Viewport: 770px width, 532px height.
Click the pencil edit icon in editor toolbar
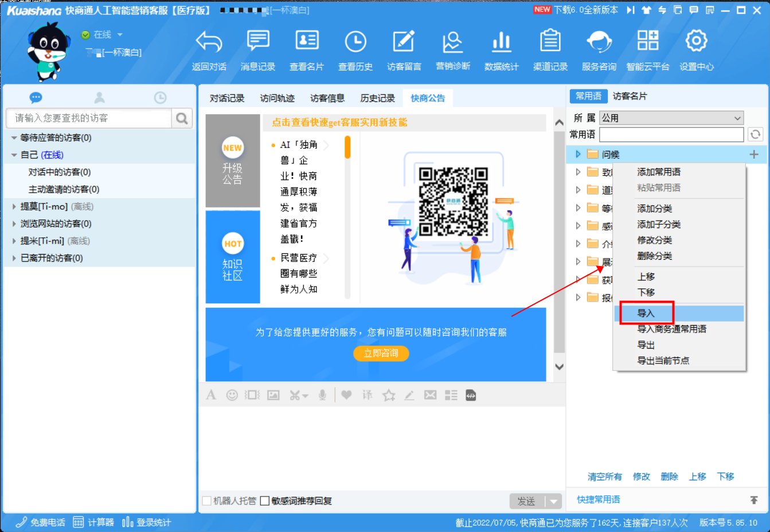[x=409, y=395]
